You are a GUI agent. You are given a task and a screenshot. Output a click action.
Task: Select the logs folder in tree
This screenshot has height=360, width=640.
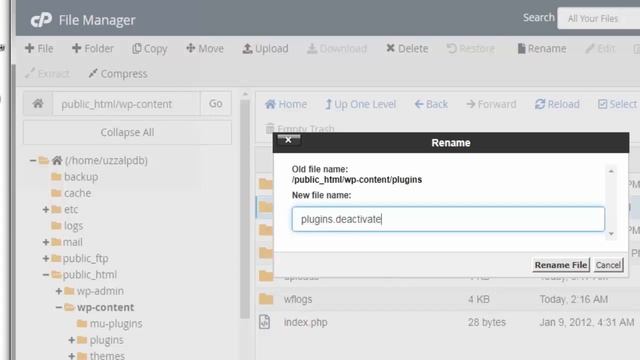click(73, 226)
